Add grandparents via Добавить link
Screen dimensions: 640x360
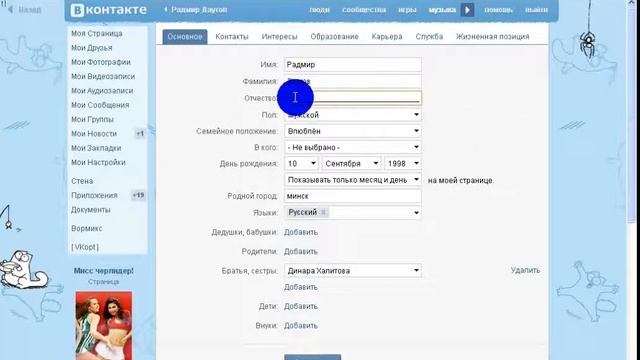[301, 232]
